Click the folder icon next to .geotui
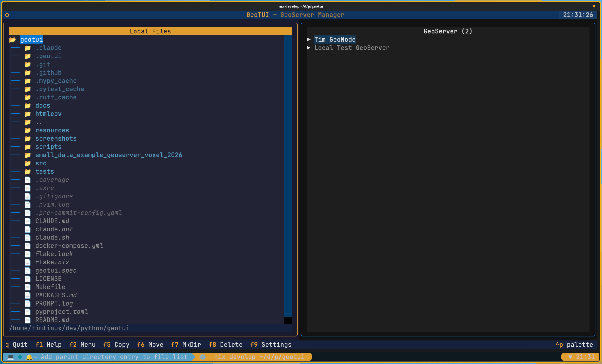The image size is (602, 364). pyautogui.click(x=28, y=56)
